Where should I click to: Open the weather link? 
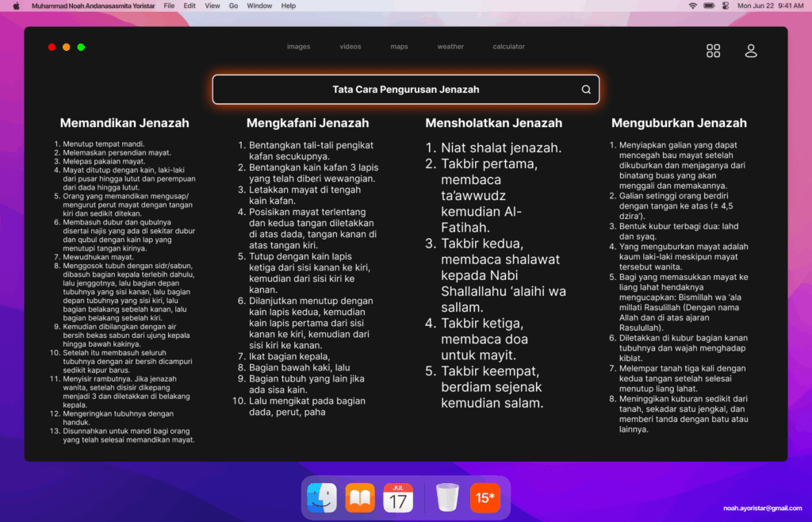tap(450, 47)
